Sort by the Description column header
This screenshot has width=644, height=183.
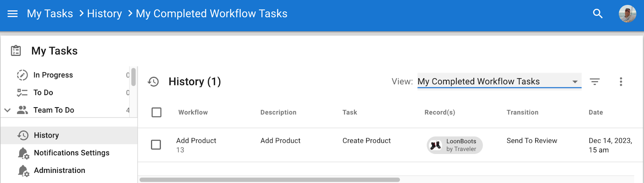(278, 112)
